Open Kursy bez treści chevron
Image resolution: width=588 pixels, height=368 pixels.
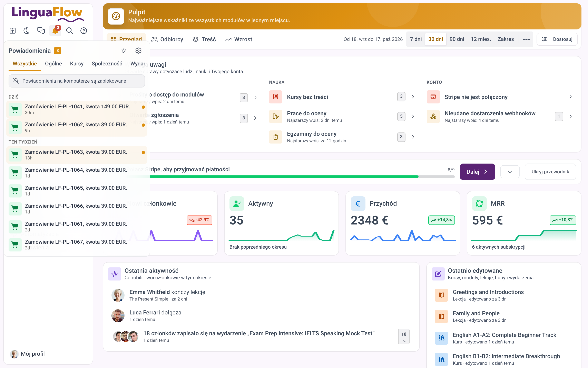413,97
